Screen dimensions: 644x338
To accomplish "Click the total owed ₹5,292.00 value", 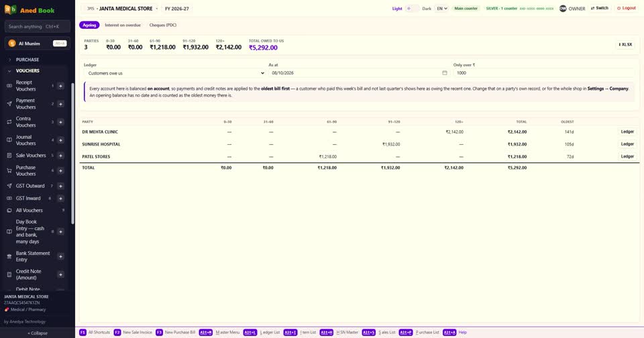I will (x=263, y=48).
